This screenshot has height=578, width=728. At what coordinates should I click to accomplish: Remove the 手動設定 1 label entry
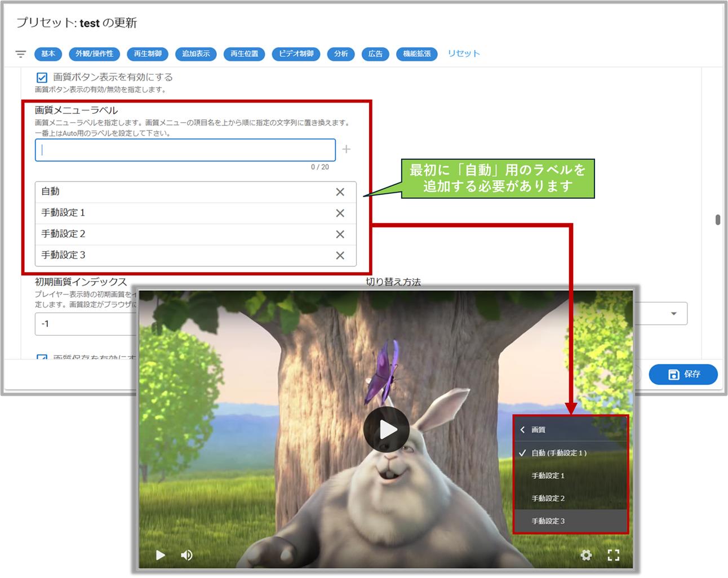pyautogui.click(x=340, y=213)
